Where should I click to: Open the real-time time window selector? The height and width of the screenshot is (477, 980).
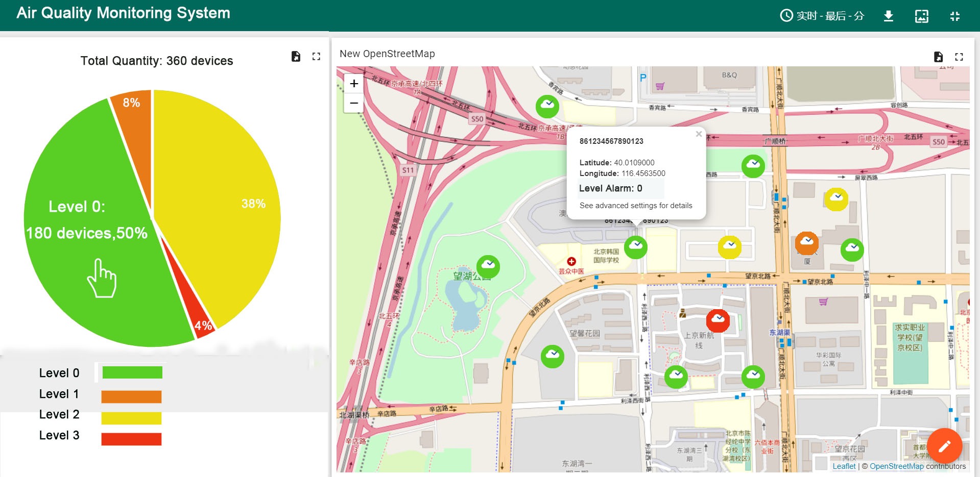822,16
